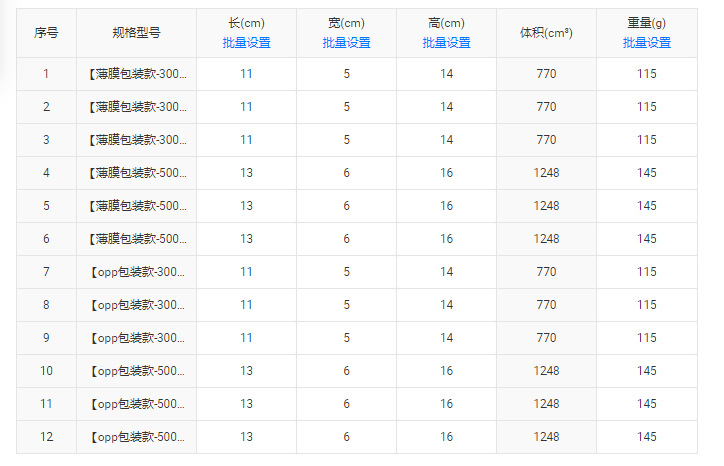Select the weight 115 in row 7

click(x=646, y=272)
